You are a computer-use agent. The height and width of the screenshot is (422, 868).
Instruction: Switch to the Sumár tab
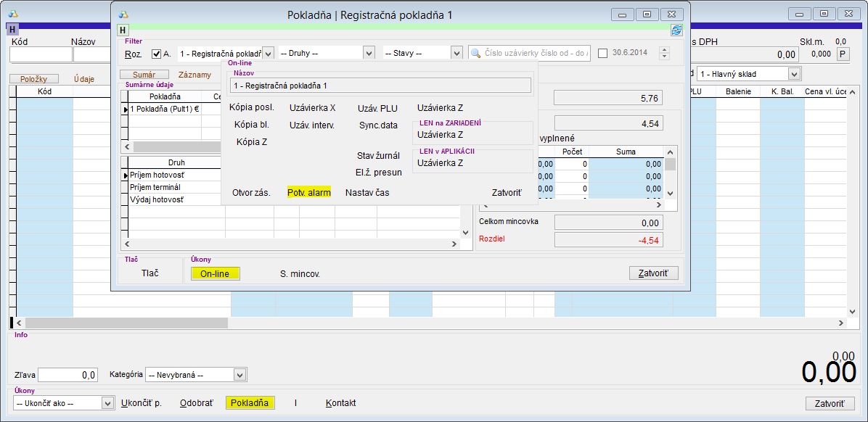click(x=144, y=75)
